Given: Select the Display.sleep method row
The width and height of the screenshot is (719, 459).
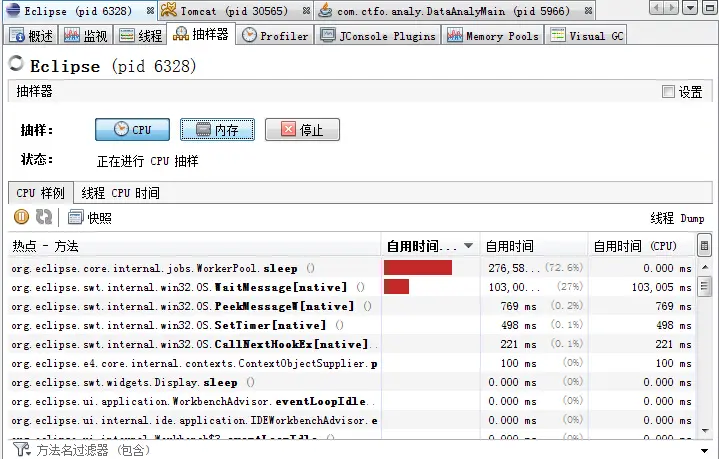Looking at the screenshot, I should [x=352, y=382].
